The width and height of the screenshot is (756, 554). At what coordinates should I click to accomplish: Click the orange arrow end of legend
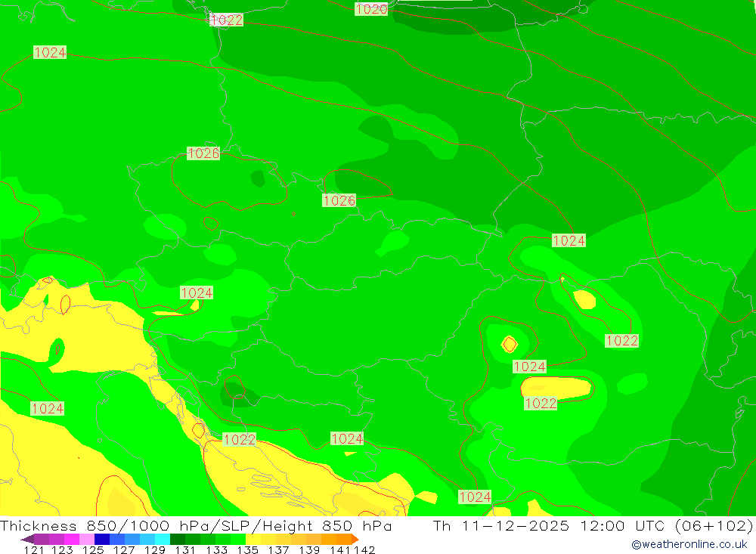coord(355,539)
